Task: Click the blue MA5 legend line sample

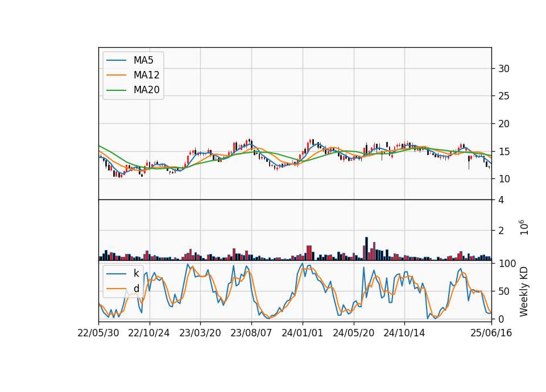Action: (116, 60)
